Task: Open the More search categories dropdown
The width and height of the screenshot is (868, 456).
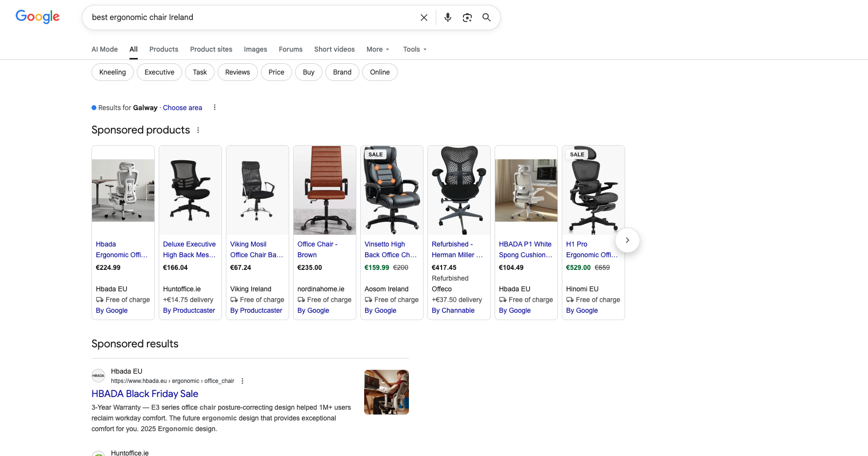Action: point(378,49)
